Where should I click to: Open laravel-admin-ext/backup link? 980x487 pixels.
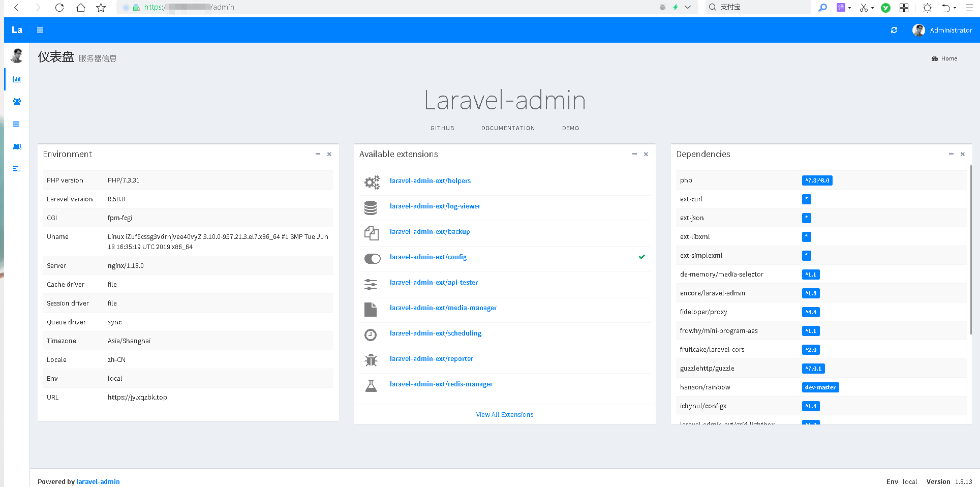click(x=430, y=231)
